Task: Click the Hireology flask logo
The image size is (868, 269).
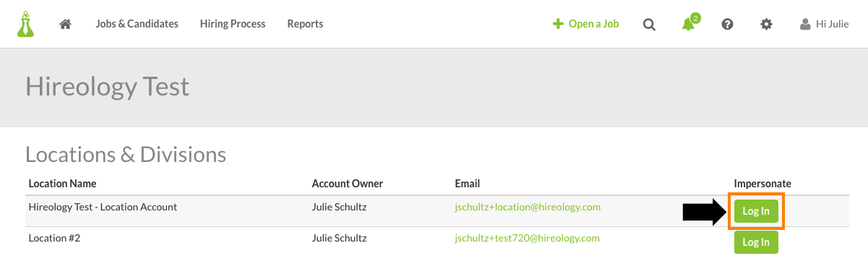Action: click(27, 24)
